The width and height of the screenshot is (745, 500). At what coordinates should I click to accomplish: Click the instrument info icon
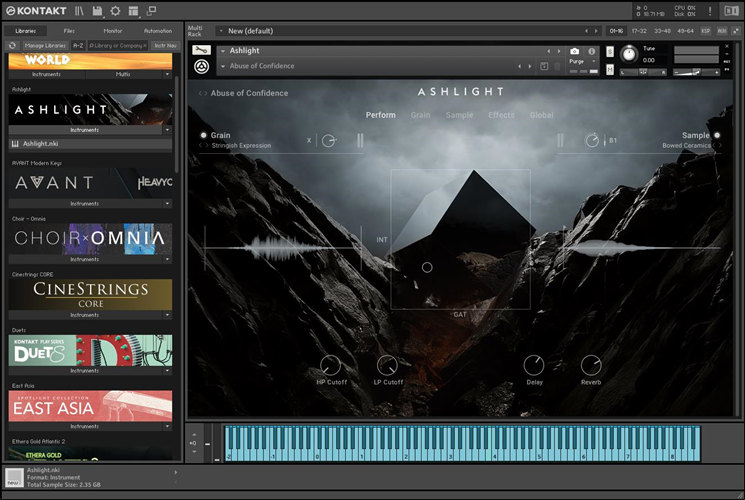point(591,51)
